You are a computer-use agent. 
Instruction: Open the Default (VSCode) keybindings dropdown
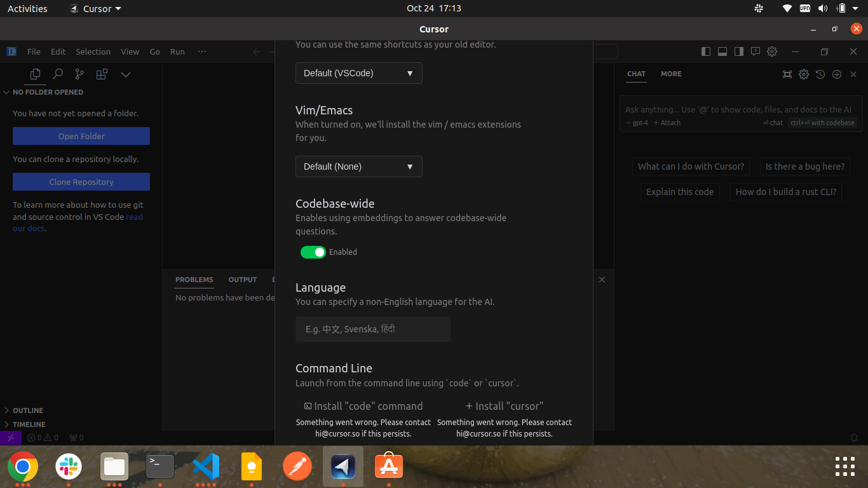(x=359, y=73)
